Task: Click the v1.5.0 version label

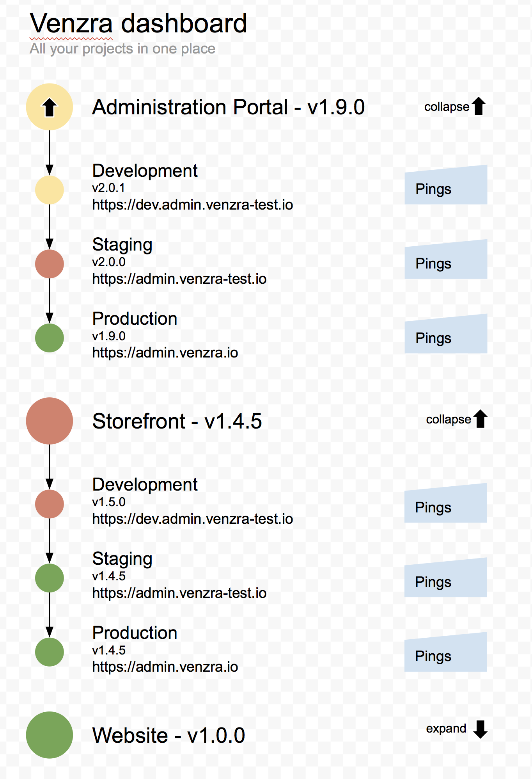Action: [109, 502]
